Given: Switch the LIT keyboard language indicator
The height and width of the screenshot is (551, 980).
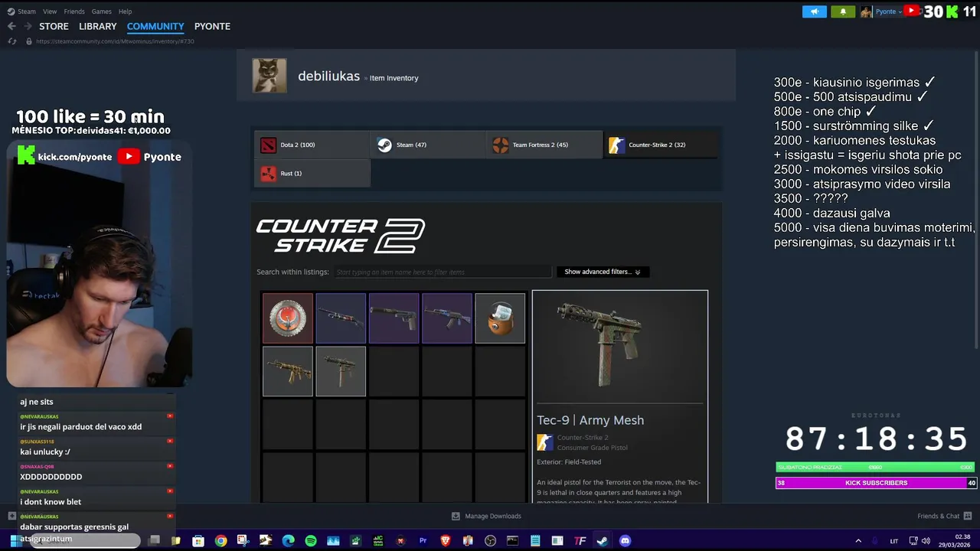Looking at the screenshot, I should pos(893,541).
